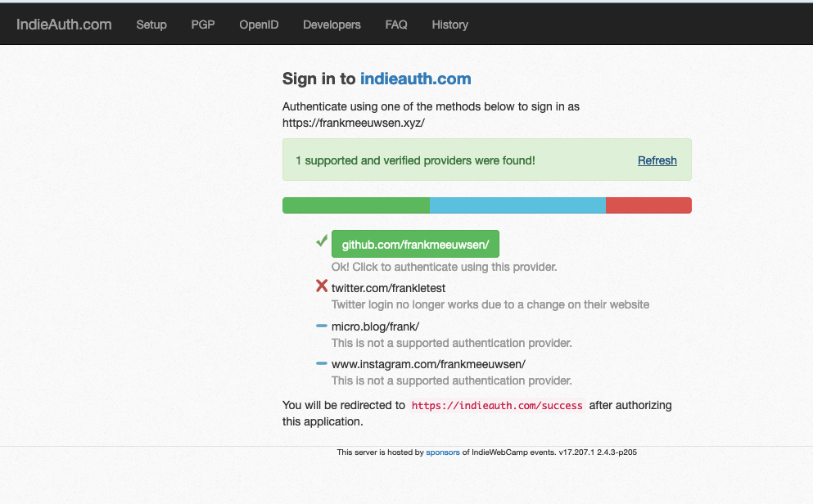
Task: Go to the PGP page
Action: (203, 25)
